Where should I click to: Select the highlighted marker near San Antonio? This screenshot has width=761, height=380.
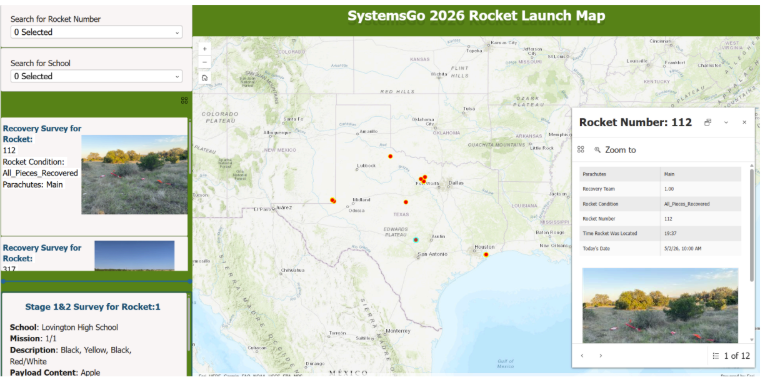[x=415, y=240]
